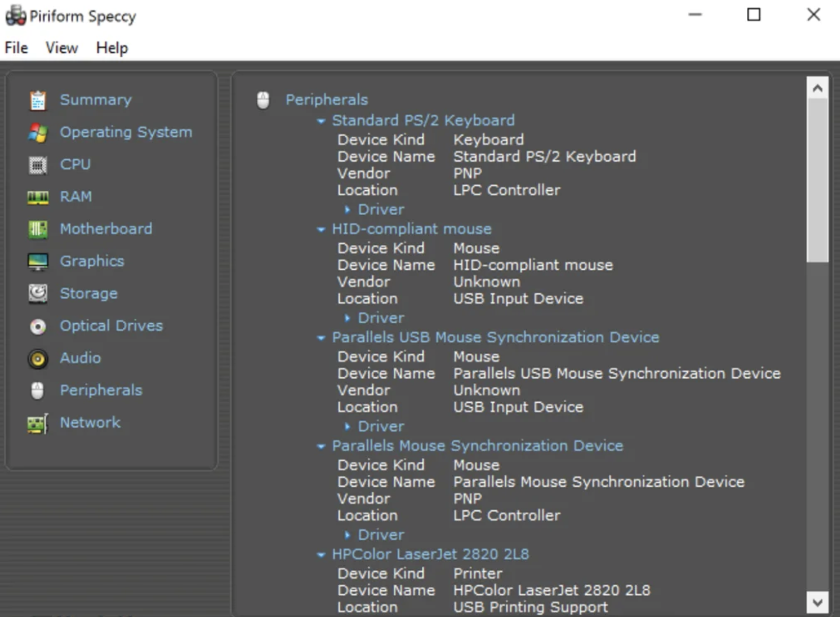The height and width of the screenshot is (617, 840).
Task: Click the 'Standard PS/2 Keyboard' Device Name value
Action: coord(545,157)
